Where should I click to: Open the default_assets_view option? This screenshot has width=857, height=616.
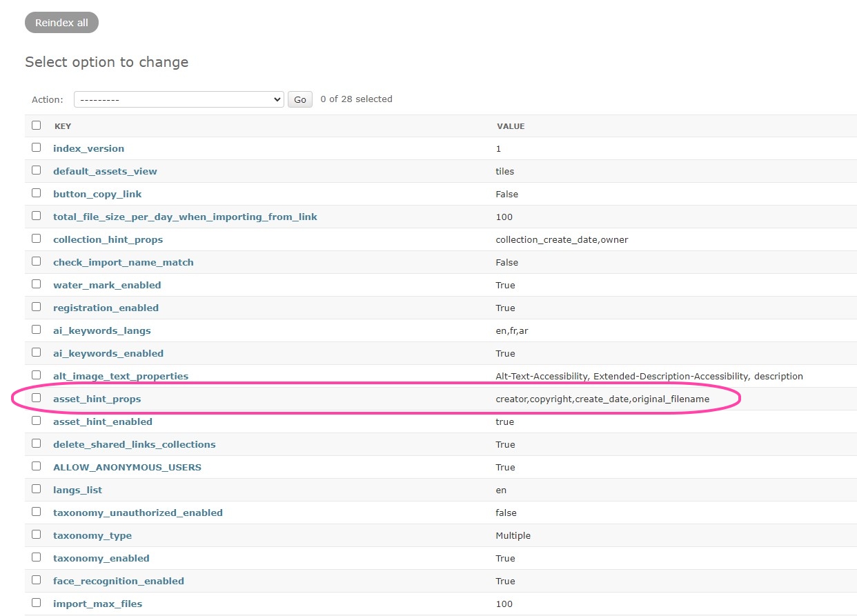click(x=105, y=171)
